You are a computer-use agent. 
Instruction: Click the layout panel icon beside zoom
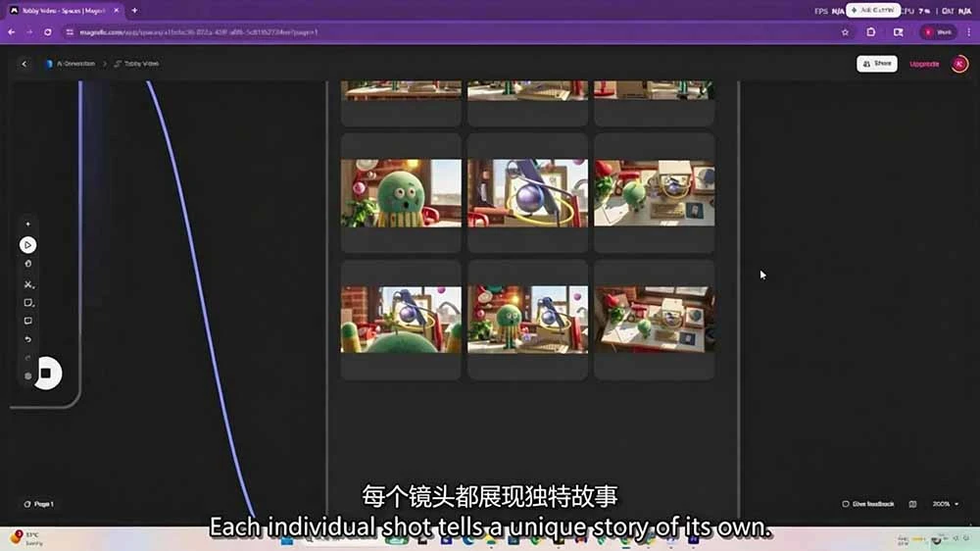click(x=912, y=504)
